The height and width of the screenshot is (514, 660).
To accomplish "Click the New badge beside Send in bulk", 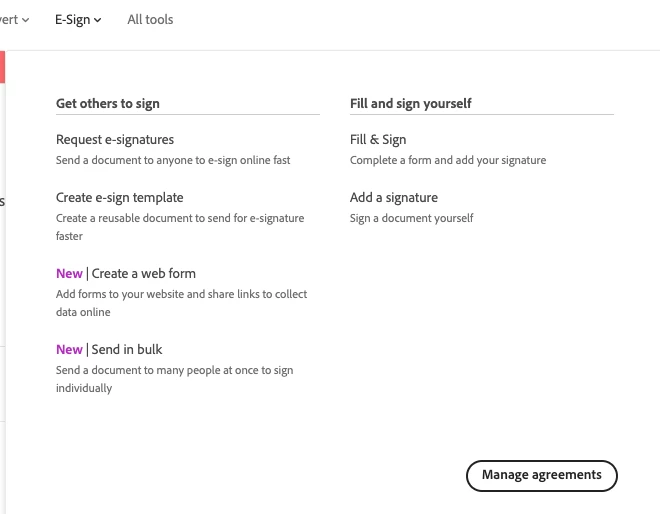I will (x=69, y=350).
